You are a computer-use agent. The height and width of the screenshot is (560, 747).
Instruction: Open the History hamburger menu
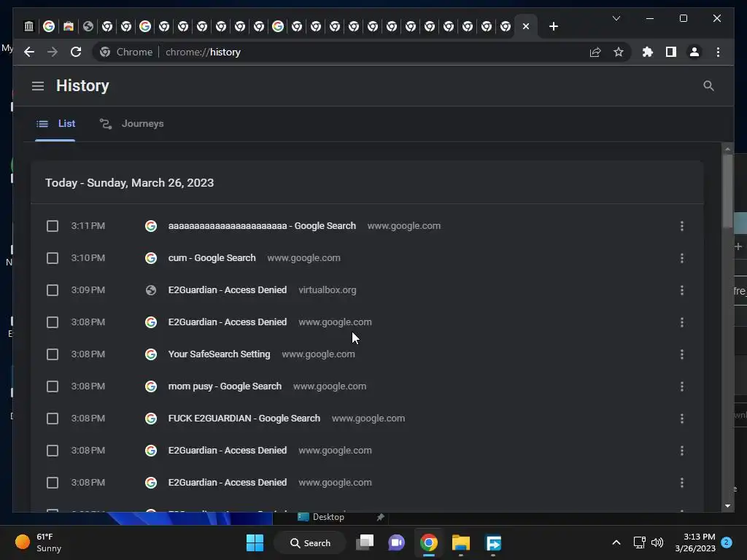pos(38,86)
